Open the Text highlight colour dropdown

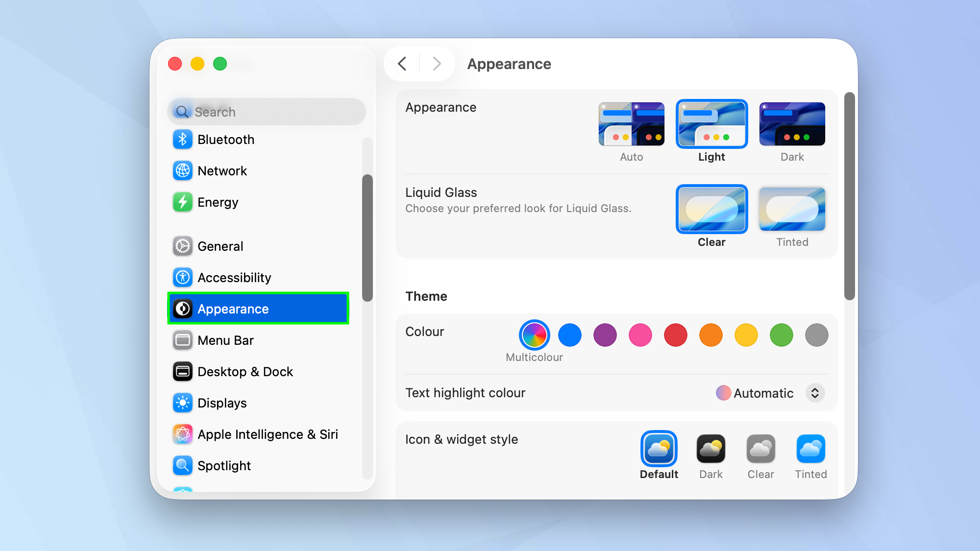coord(815,393)
